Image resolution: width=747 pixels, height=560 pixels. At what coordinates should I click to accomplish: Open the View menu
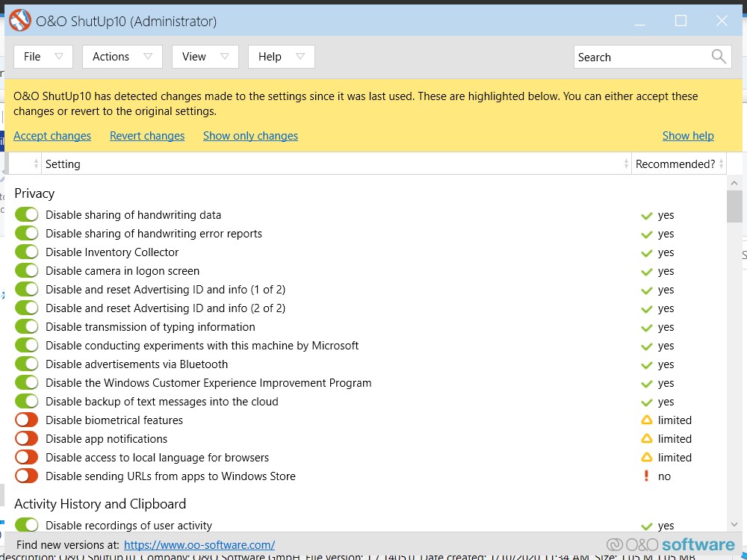205,57
